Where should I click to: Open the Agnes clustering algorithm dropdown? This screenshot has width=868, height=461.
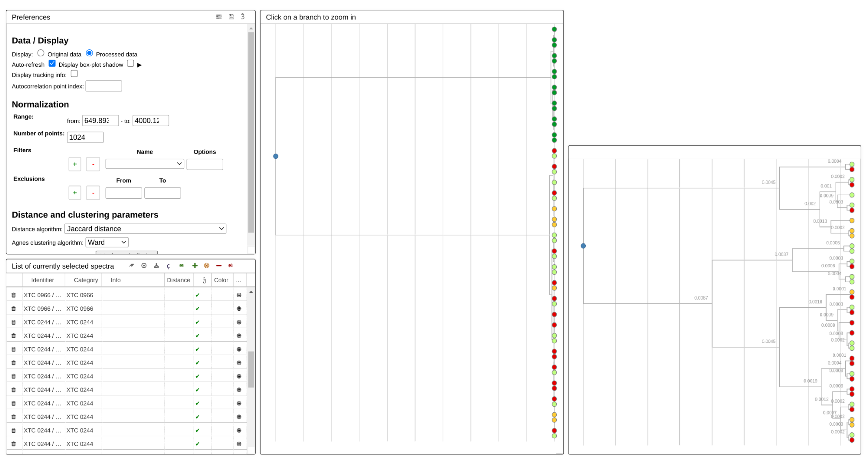point(107,242)
